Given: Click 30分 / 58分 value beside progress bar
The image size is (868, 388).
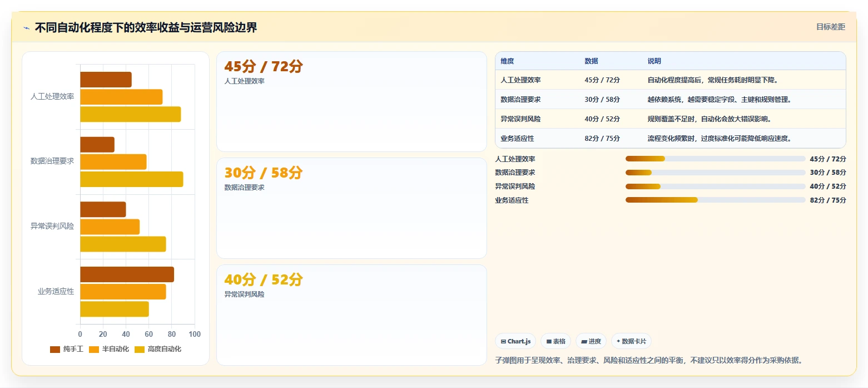Looking at the screenshot, I should click(828, 173).
